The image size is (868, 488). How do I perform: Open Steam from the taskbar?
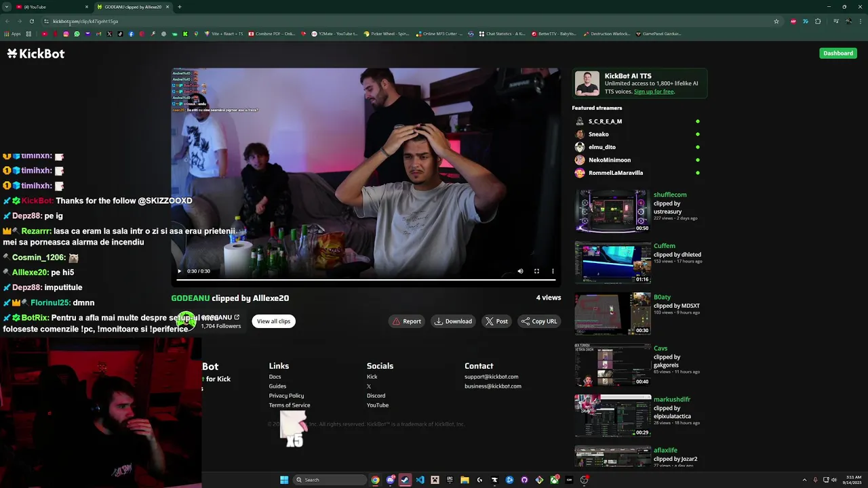coord(405,480)
